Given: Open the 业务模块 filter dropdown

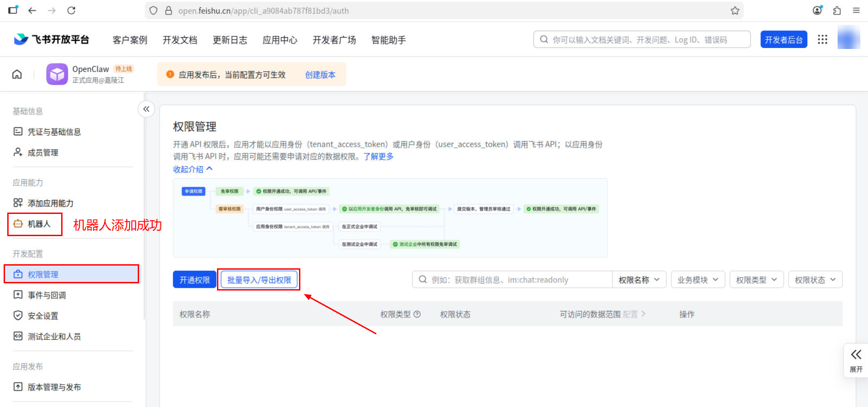Looking at the screenshot, I should (698, 280).
